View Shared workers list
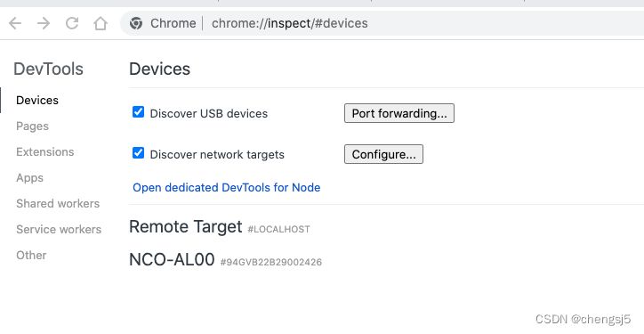Screen dimensions: 644x334 pos(58,204)
